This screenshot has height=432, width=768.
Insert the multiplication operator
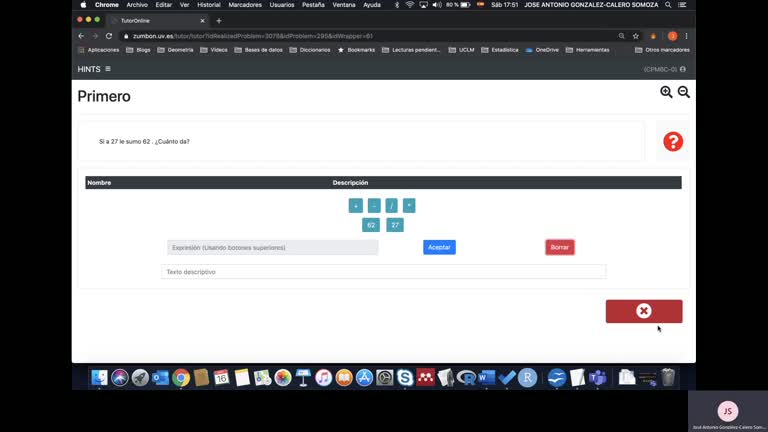tap(409, 206)
